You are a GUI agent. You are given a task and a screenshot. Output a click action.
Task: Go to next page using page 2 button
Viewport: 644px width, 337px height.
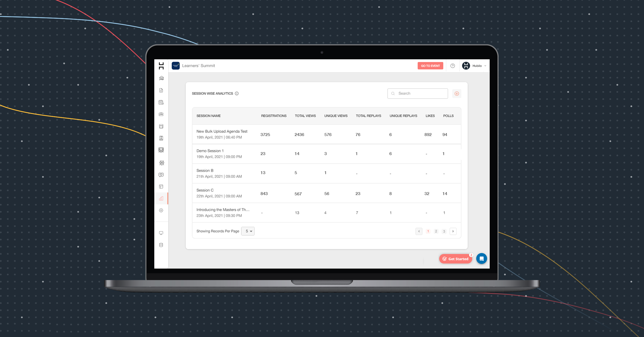(436, 231)
